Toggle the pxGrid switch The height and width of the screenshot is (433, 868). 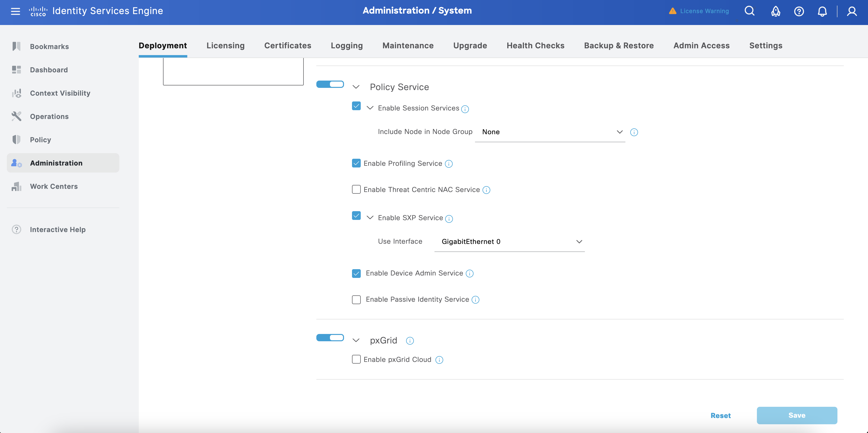tap(330, 338)
